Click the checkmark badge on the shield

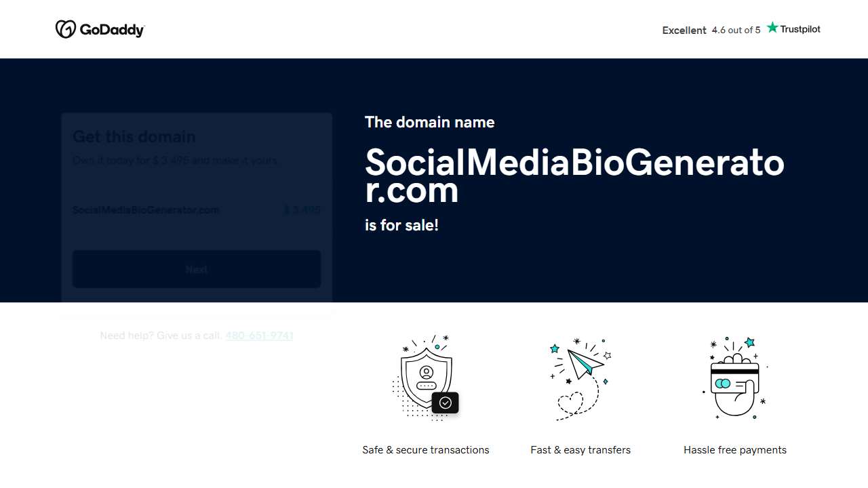click(x=446, y=403)
